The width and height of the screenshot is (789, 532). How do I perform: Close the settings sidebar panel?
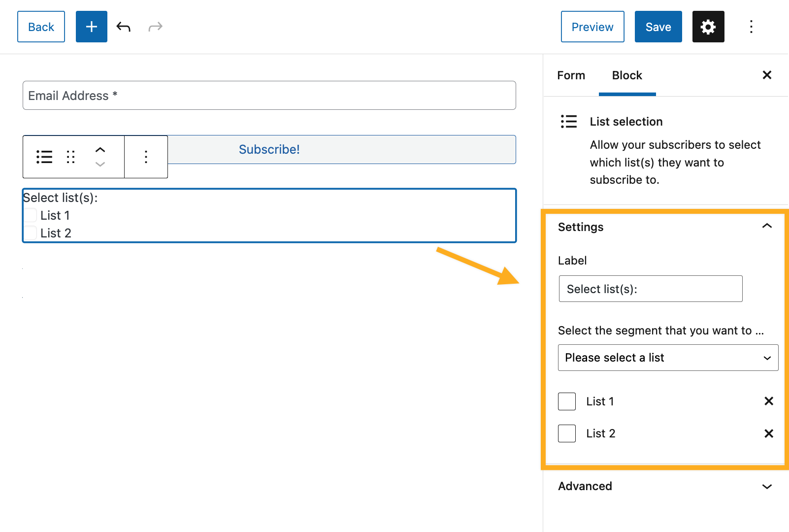coord(766,75)
